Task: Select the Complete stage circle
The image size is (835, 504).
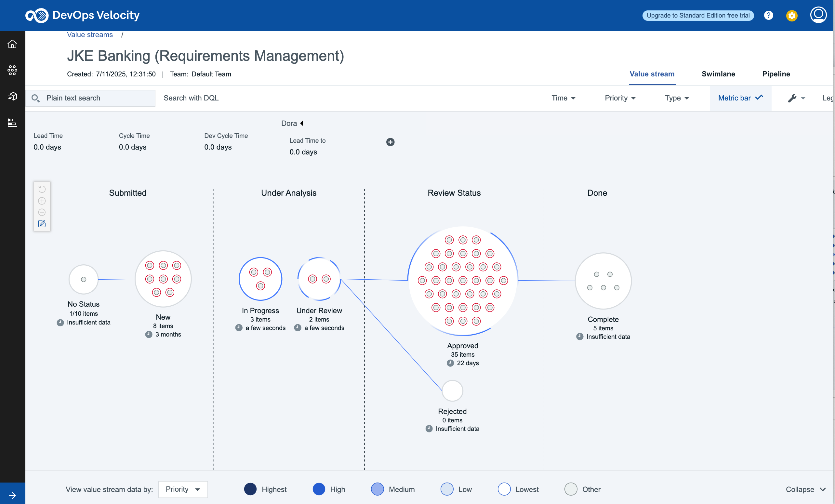Action: tap(603, 281)
